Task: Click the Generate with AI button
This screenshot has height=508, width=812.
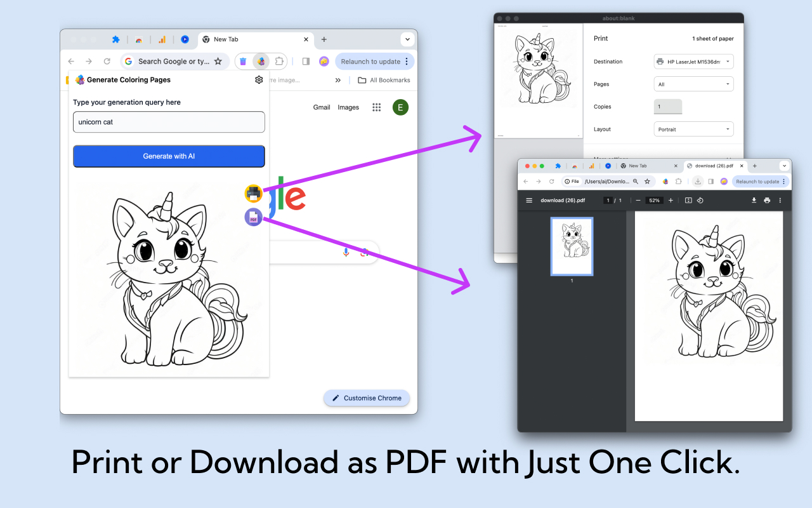Action: click(x=169, y=156)
